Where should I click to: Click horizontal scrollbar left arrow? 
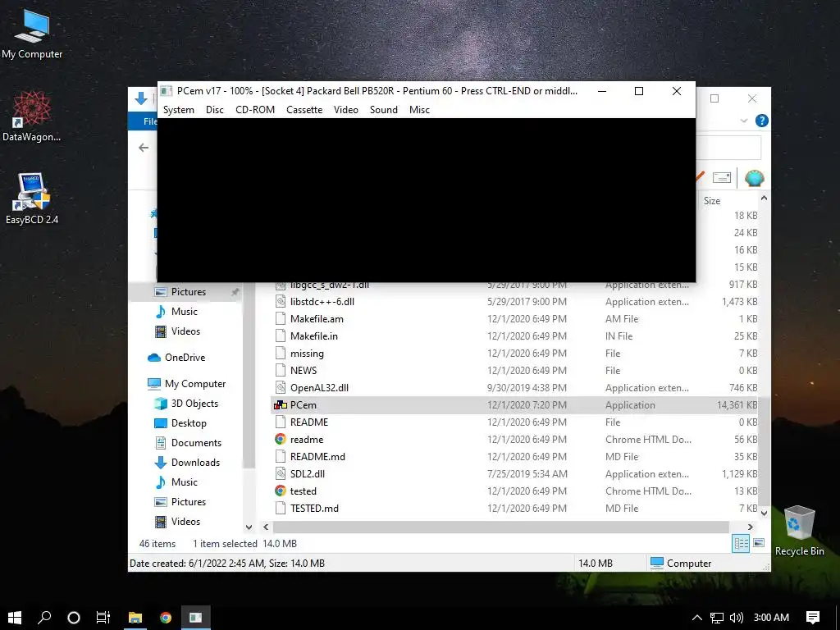pos(266,527)
